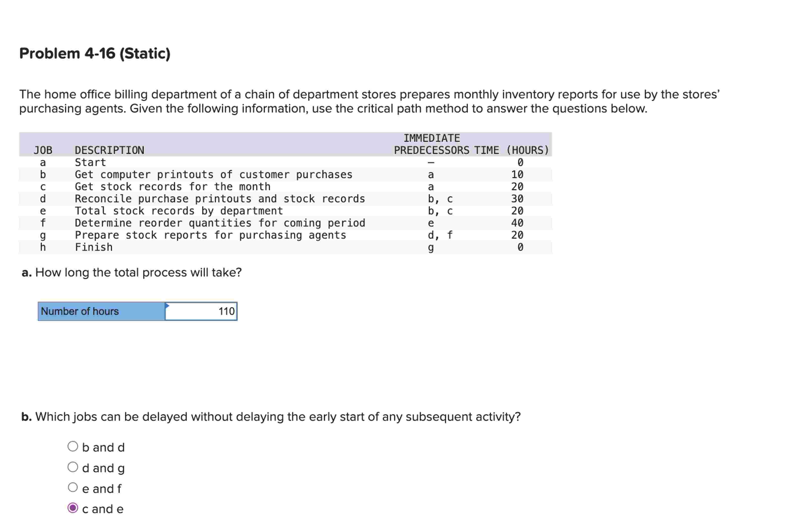Click the value 110 in the answer box

(x=226, y=311)
